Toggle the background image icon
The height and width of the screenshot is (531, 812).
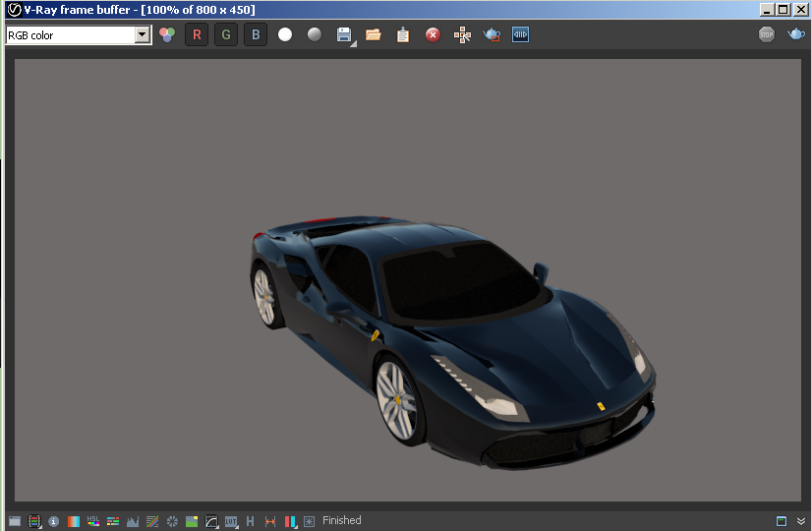[192, 521]
